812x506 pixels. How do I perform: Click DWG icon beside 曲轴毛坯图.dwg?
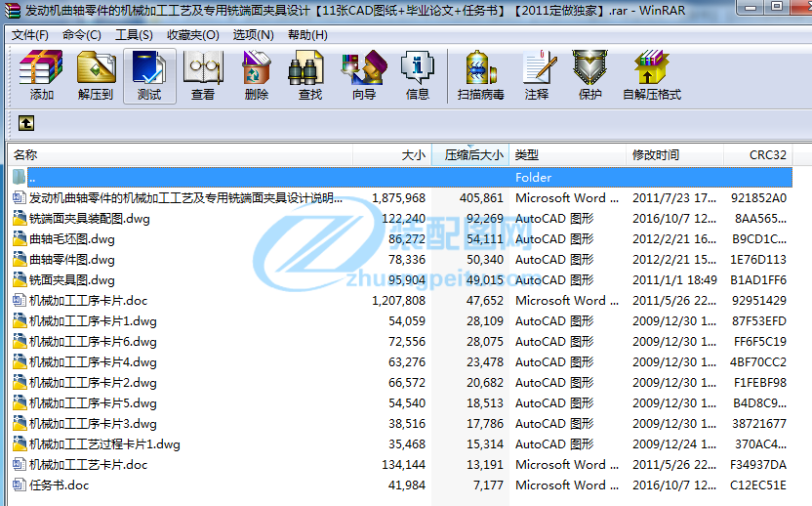(x=20, y=238)
